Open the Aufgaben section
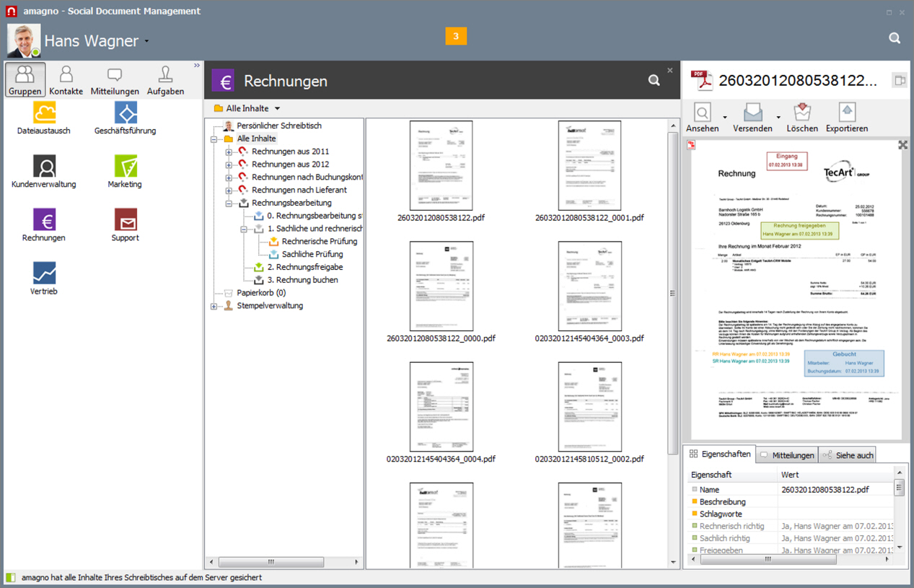The width and height of the screenshot is (914, 588). [165, 79]
